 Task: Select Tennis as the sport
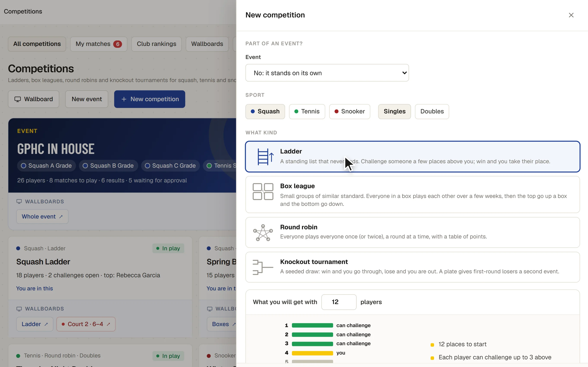tap(307, 112)
